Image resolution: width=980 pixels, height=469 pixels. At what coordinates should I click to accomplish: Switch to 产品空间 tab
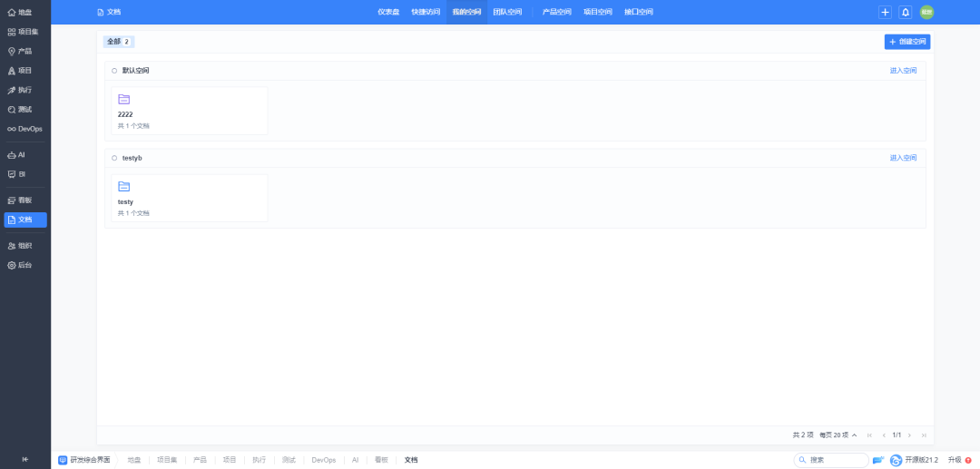(557, 12)
